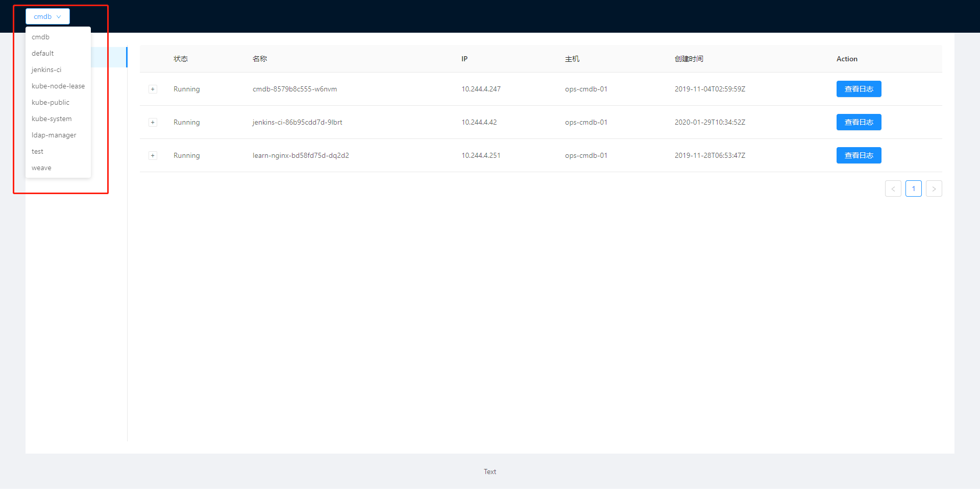The width and height of the screenshot is (980, 495).
Task: Click IP address 10.244.4.251
Action: (481, 155)
